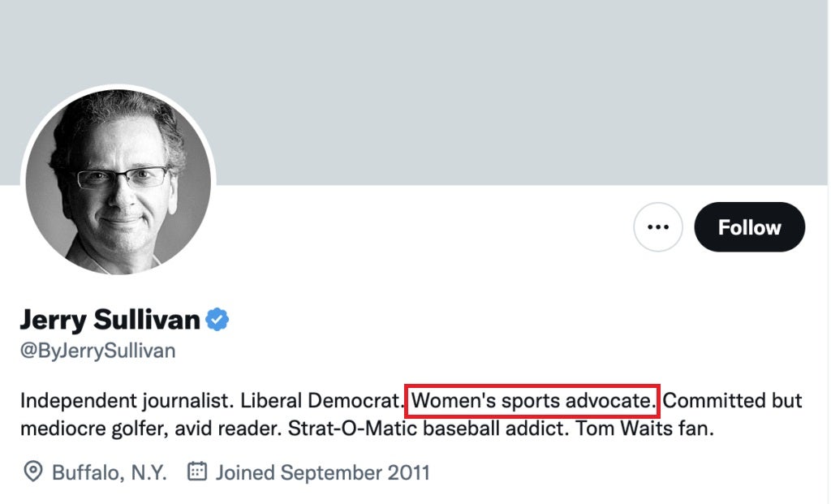
Task: Click the highlighted Women's sports advocate phrase
Action: click(x=532, y=401)
